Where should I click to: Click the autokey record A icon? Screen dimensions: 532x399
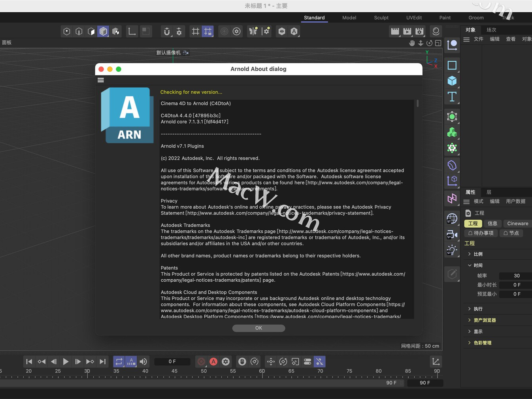(213, 361)
